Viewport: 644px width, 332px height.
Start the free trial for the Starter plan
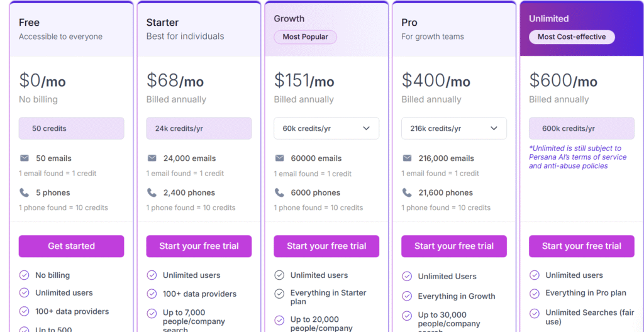tap(199, 246)
